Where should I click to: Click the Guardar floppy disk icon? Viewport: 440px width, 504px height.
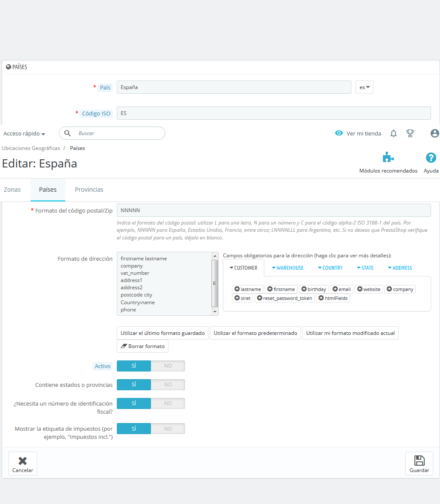click(419, 461)
